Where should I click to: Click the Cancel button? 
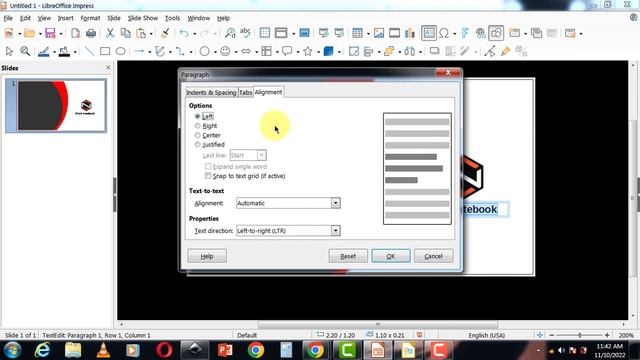433,256
